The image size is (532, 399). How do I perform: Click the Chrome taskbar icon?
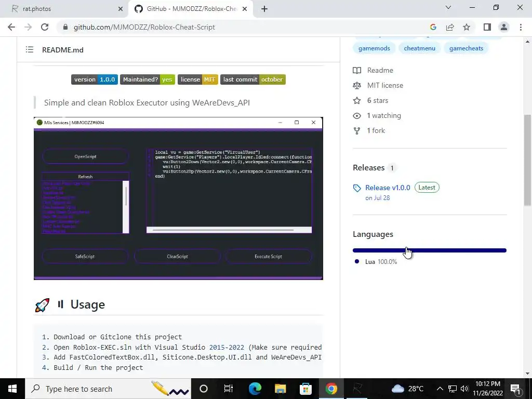point(331,389)
